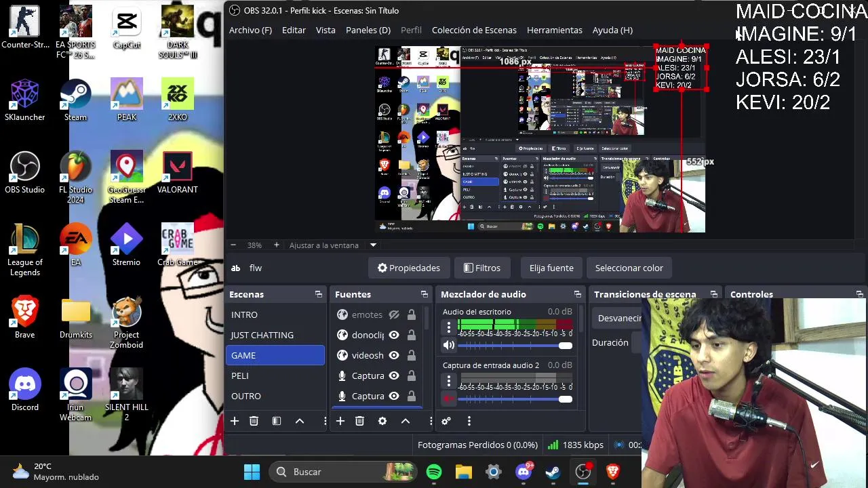The height and width of the screenshot is (488, 868).
Task: Open Discord from the taskbar
Action: (524, 472)
